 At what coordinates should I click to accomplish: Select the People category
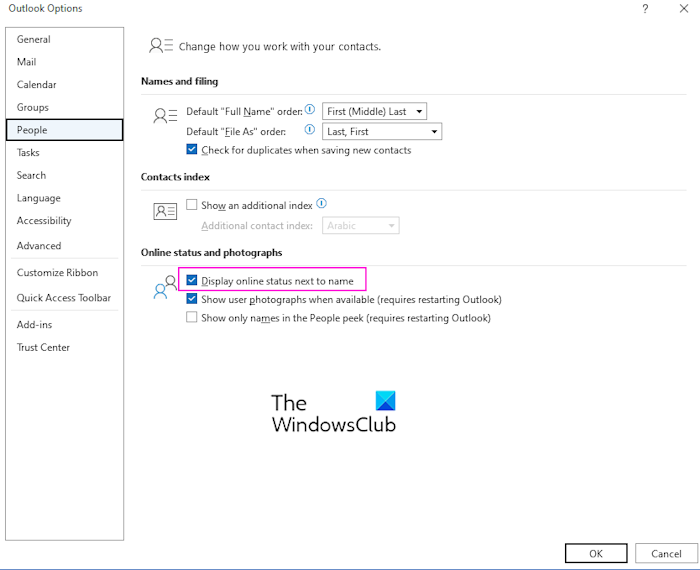point(64,130)
